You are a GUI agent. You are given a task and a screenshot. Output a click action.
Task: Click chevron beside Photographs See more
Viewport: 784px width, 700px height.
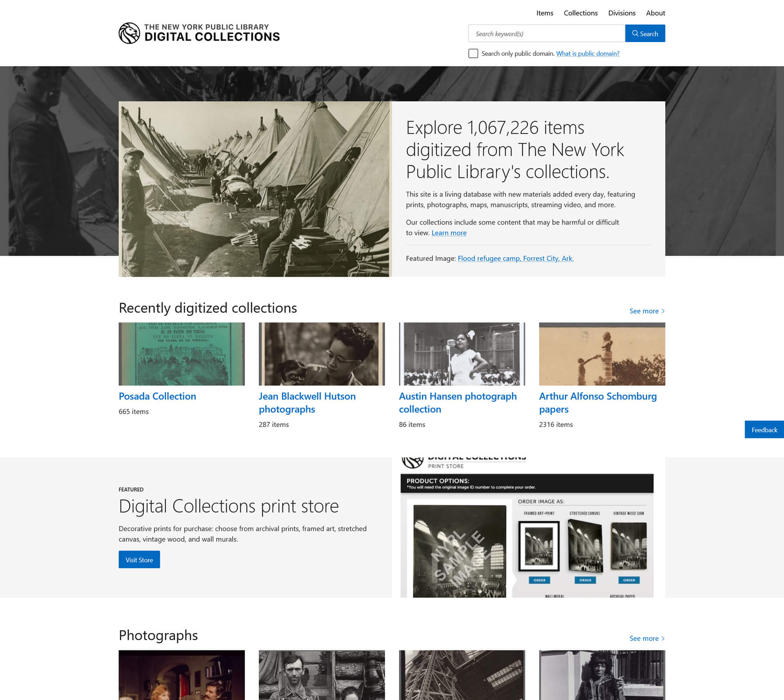(663, 638)
